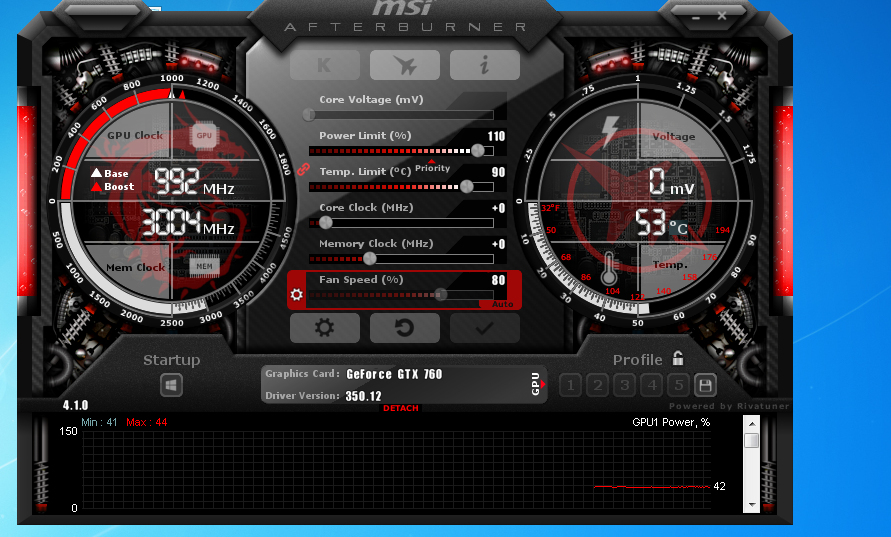Screen dimensions: 891x537
Task: Click the Min : 41 graph label
Action: click(99, 422)
